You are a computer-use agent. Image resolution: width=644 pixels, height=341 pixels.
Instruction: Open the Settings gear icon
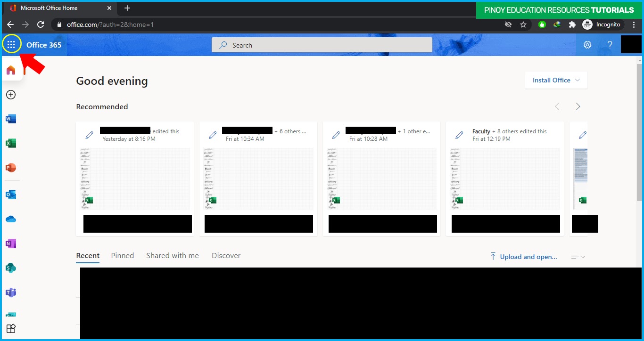coord(587,45)
